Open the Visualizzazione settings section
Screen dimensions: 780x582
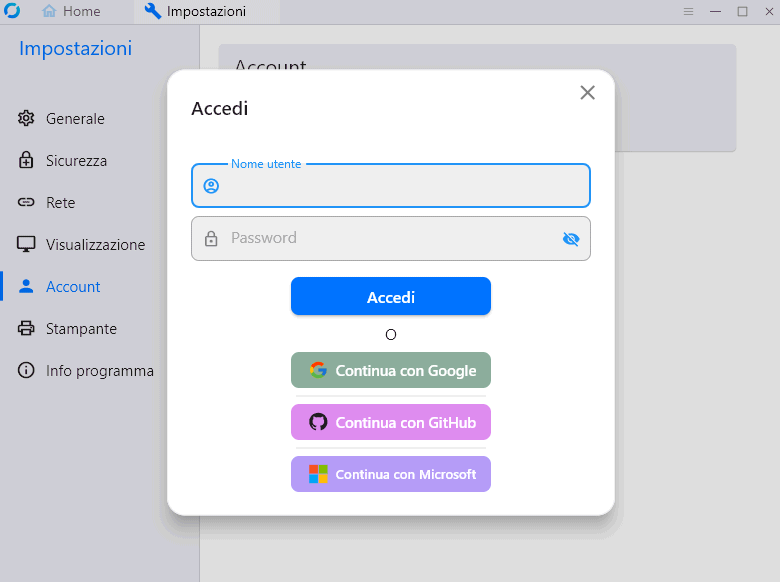click(x=99, y=245)
